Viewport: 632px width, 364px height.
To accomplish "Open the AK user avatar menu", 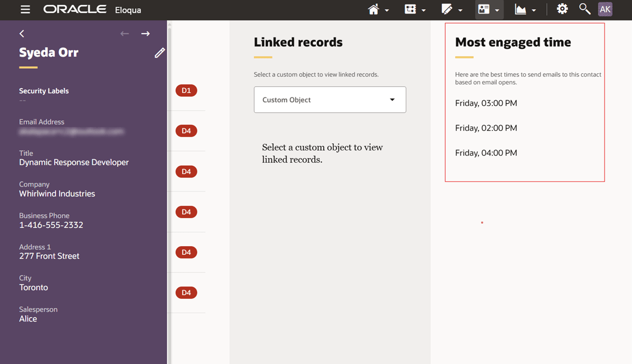I will click(605, 9).
